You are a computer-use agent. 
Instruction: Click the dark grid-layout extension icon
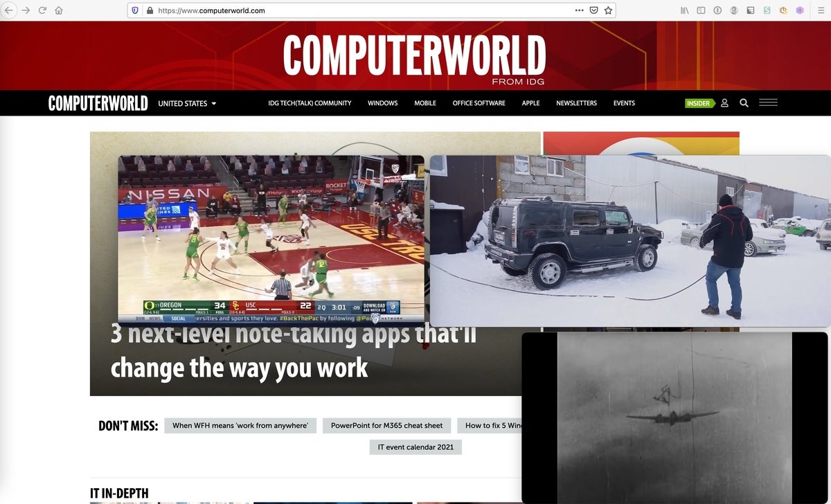(x=750, y=10)
